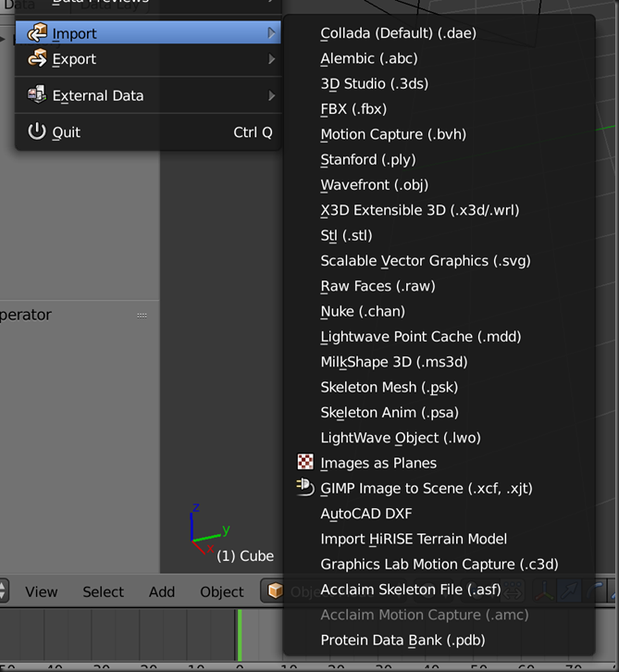The image size is (619, 672).
Task: Click the Export menu icon
Action: point(37,58)
